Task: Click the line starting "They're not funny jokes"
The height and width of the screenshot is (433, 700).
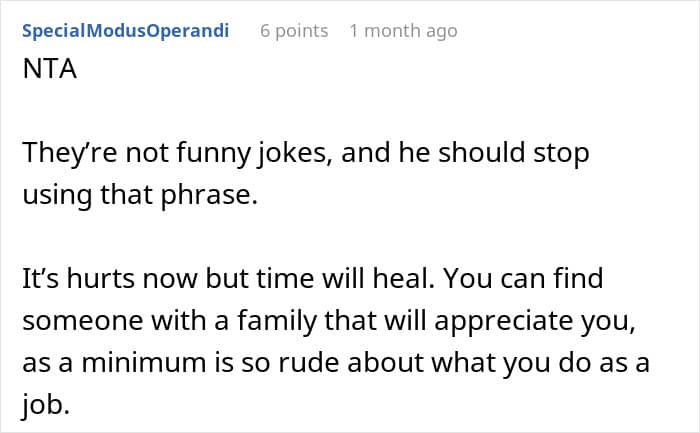Action: (x=306, y=155)
